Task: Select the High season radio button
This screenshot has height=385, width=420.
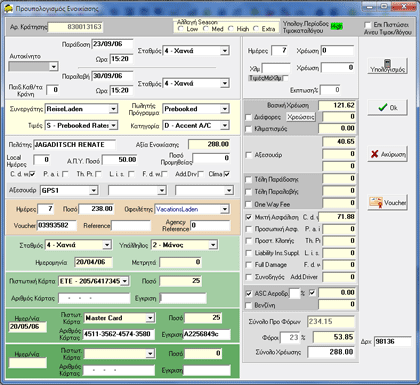Action: [231, 29]
